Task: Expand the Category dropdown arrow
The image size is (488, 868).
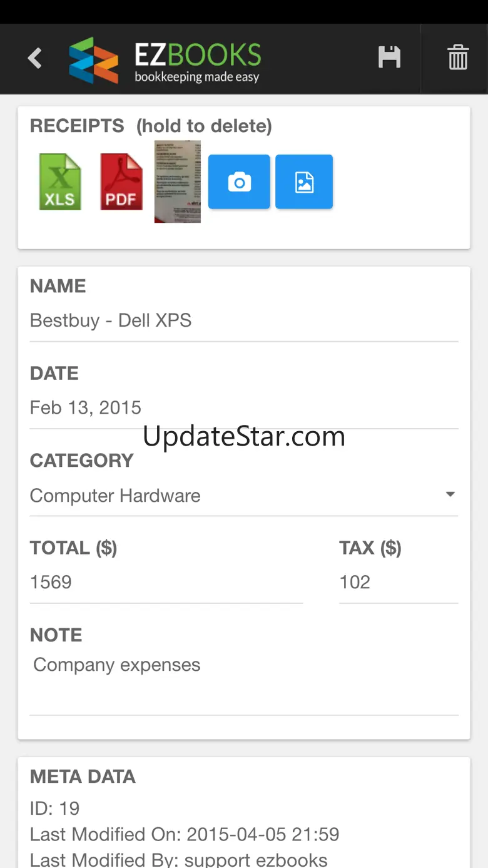Action: [x=450, y=494]
